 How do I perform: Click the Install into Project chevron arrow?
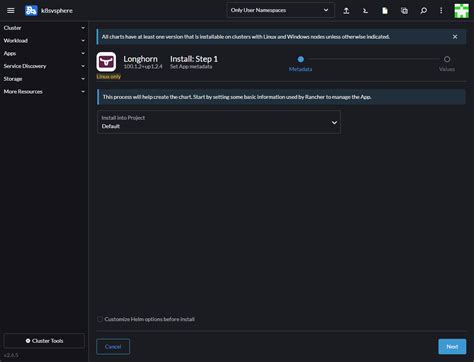tap(334, 123)
